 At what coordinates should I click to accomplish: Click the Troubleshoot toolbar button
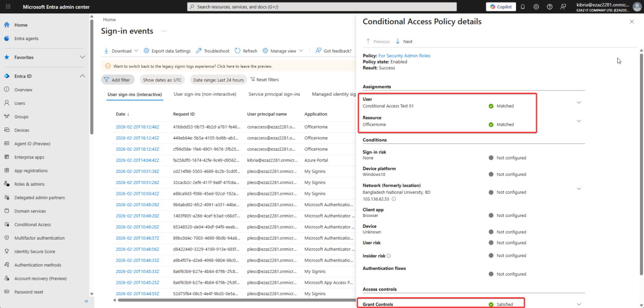pyautogui.click(x=213, y=51)
